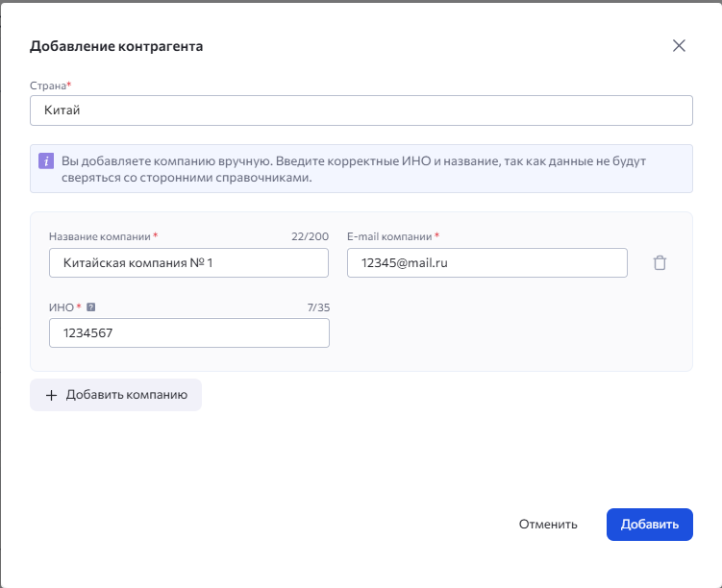722x588 pixels.
Task: Delete the company row with trash icon
Action: [x=660, y=262]
